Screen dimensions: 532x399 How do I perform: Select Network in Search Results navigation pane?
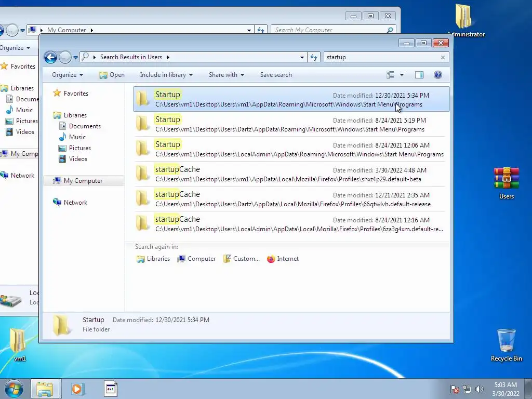coord(70,203)
